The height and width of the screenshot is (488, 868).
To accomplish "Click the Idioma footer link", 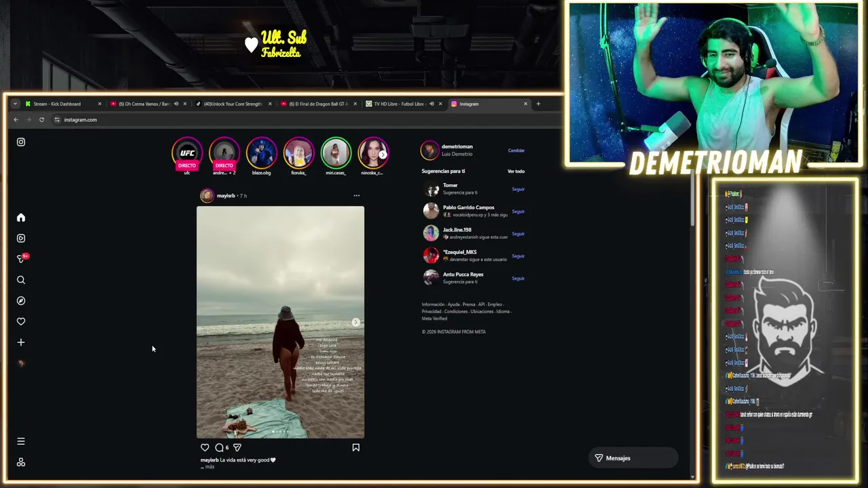I will pos(502,311).
